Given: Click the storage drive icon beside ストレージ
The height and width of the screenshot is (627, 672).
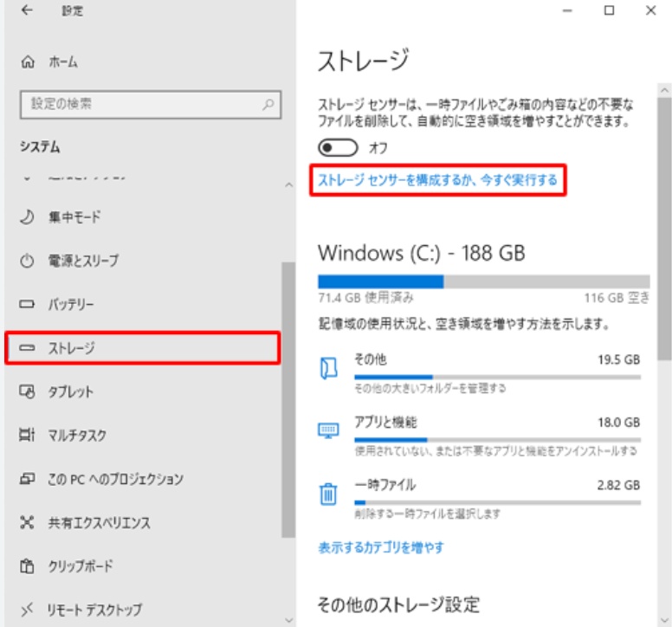Looking at the screenshot, I should point(27,347).
